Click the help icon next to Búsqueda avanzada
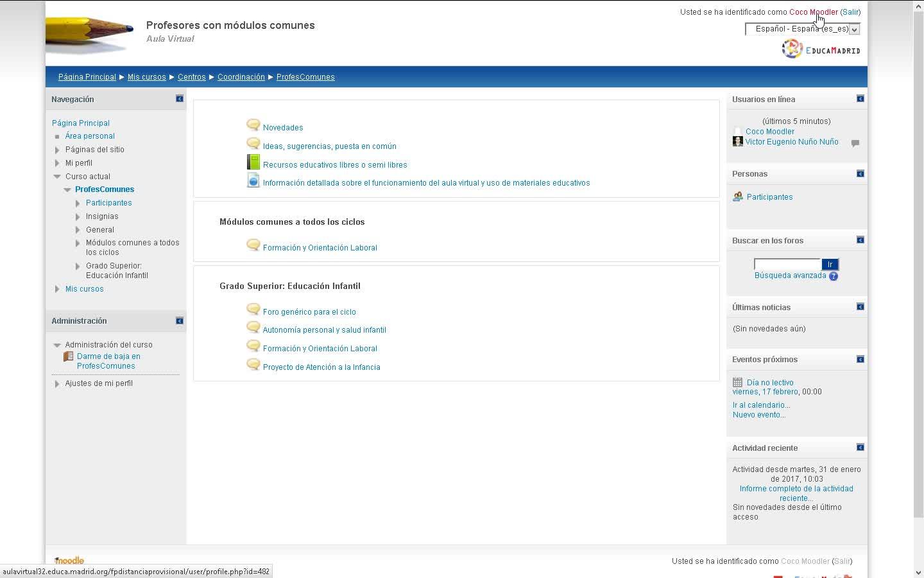Image resolution: width=924 pixels, height=578 pixels. click(834, 276)
